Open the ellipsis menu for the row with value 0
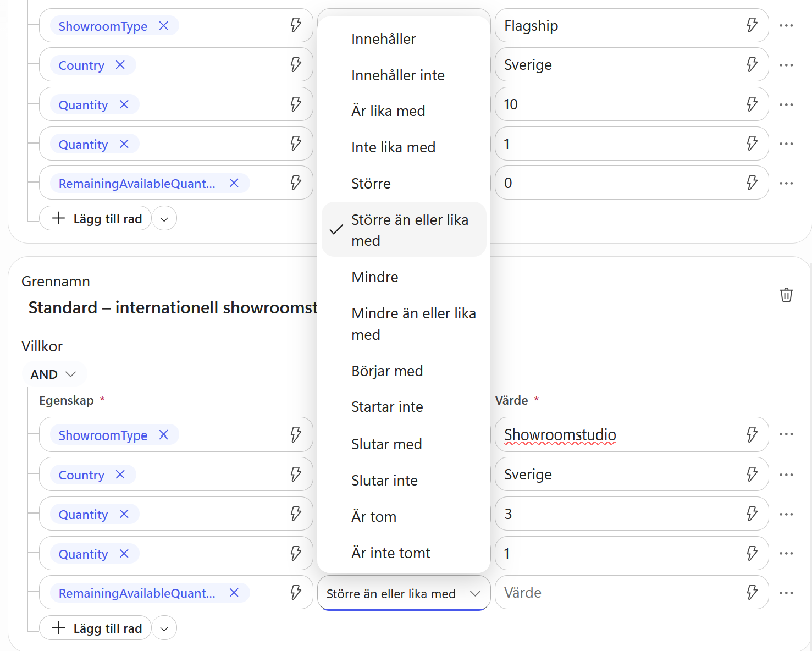Viewport: 812px width, 651px height. click(x=786, y=183)
